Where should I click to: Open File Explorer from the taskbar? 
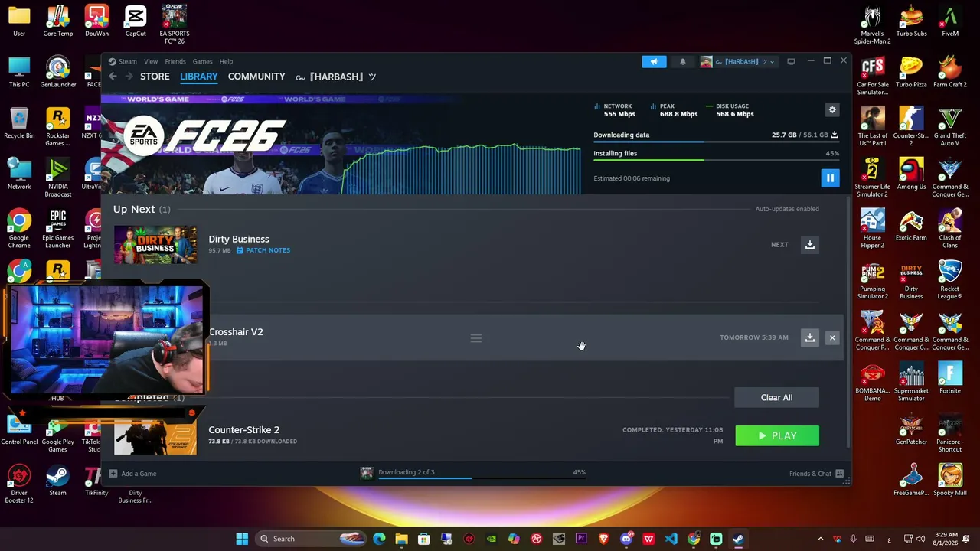[401, 539]
